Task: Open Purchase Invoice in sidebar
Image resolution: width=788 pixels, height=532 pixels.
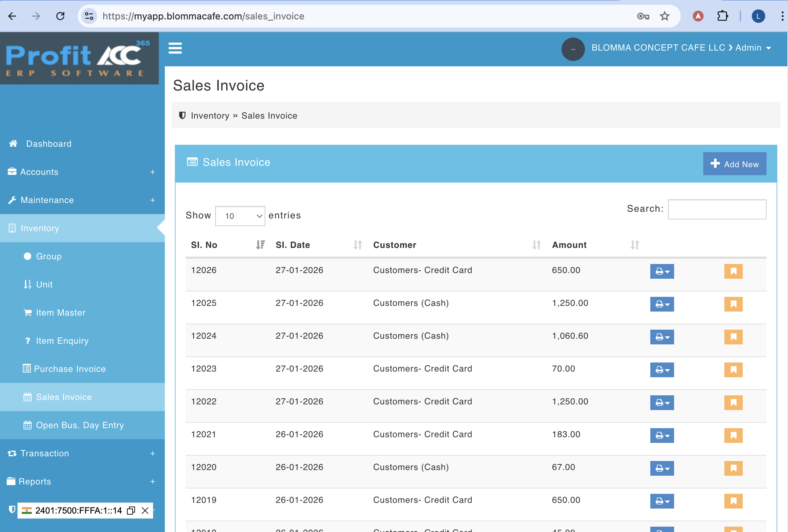Action: 69,369
